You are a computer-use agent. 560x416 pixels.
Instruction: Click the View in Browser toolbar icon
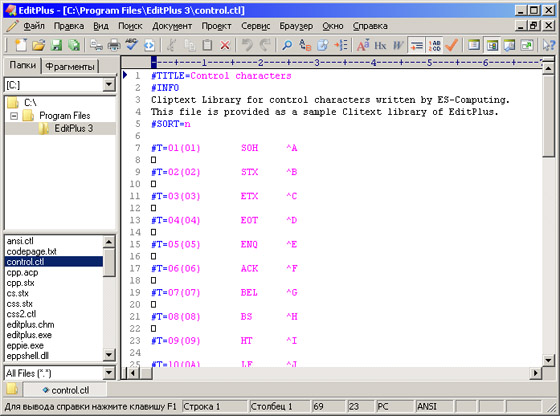[x=149, y=45]
